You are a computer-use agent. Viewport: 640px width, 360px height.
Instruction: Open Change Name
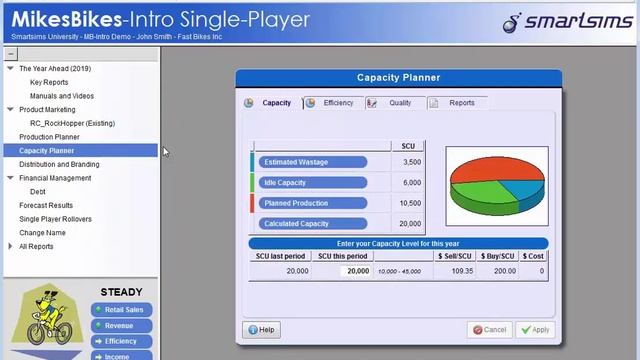(42, 233)
